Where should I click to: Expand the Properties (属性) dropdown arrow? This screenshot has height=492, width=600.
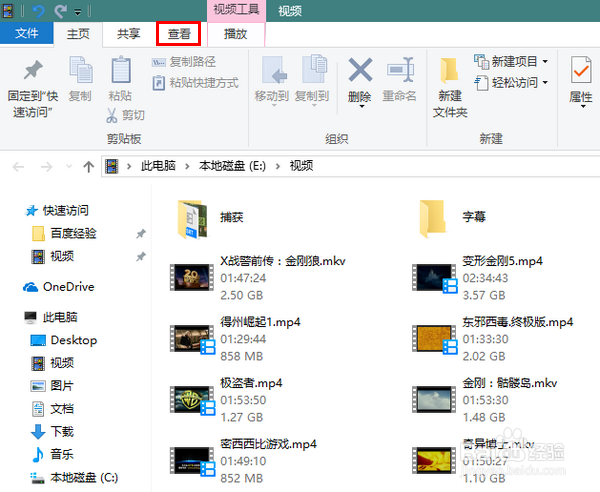coord(583,106)
